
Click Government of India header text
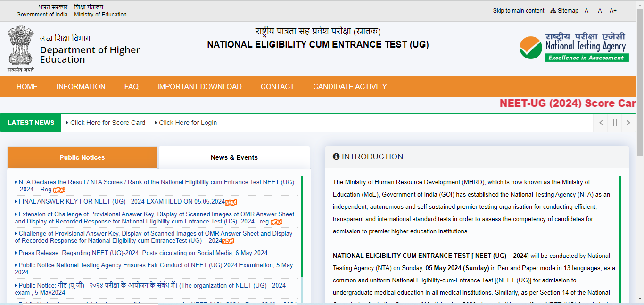pos(42,15)
